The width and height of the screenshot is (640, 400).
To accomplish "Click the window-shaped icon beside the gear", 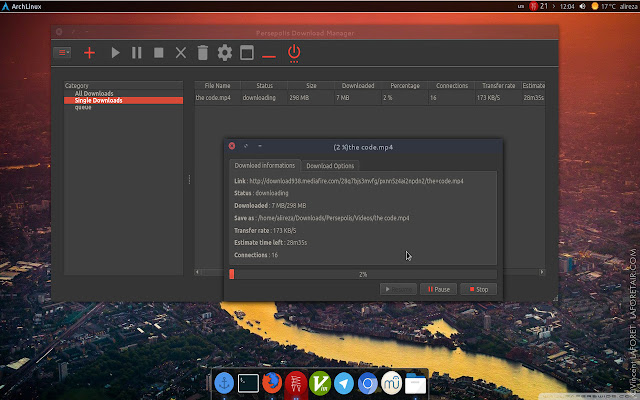I will pos(246,53).
